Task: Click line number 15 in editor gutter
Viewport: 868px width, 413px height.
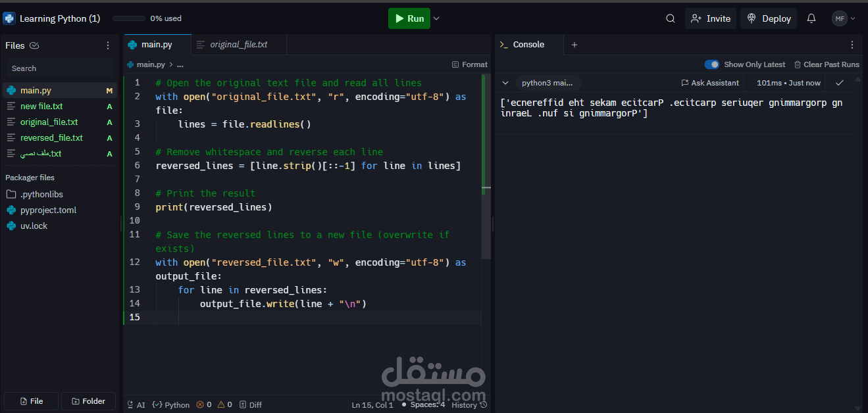Action: tap(134, 318)
